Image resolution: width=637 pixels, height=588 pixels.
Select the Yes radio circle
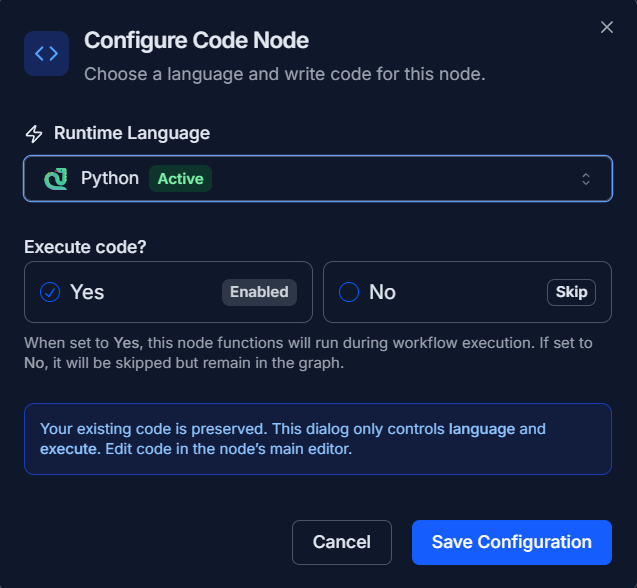(x=50, y=292)
